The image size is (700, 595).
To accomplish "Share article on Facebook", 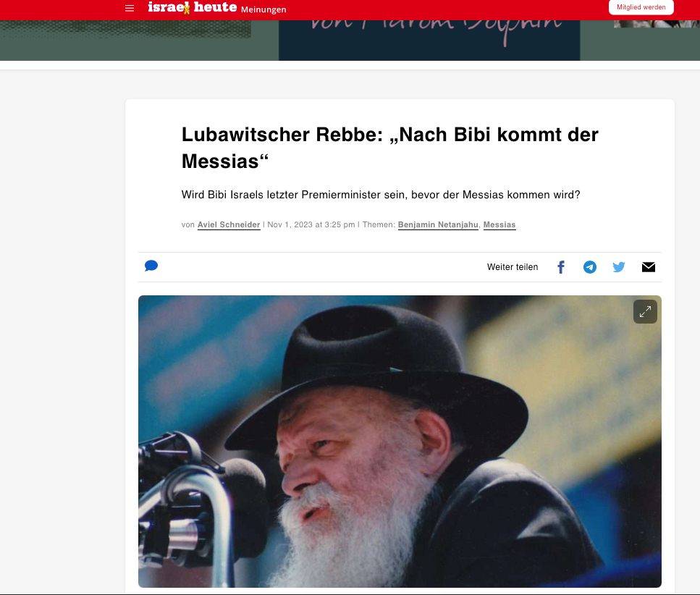I will coord(561,267).
